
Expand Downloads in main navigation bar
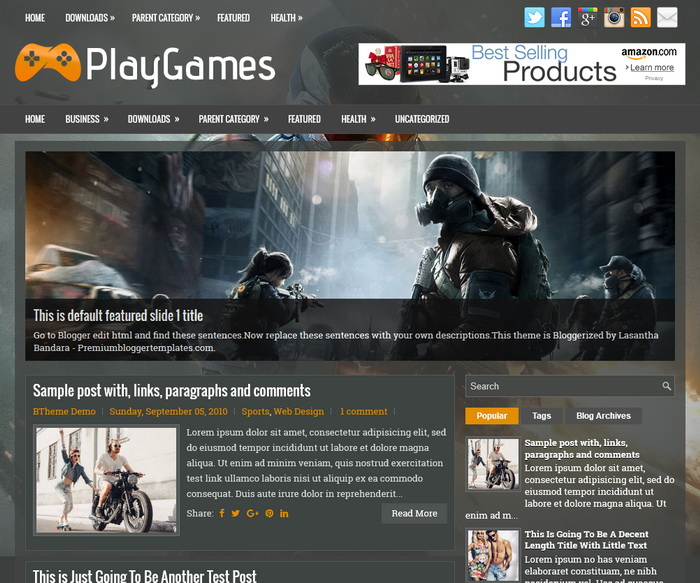click(x=154, y=119)
